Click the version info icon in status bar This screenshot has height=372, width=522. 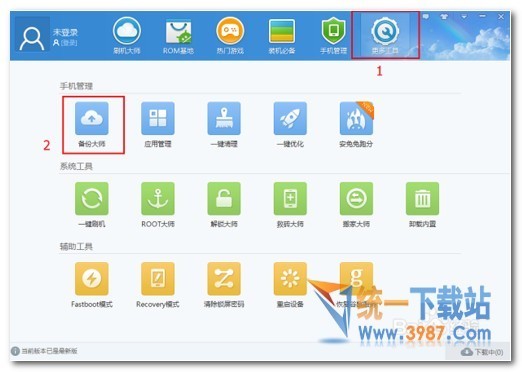(15, 351)
